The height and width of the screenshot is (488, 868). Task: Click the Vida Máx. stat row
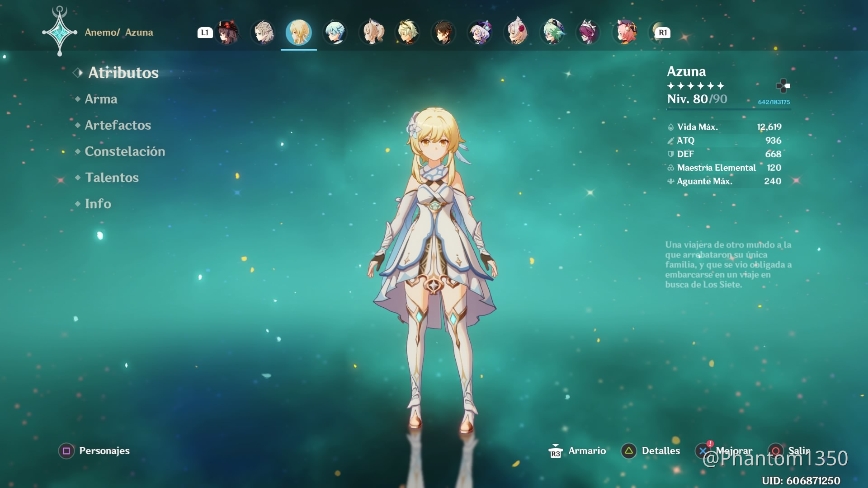(x=724, y=127)
